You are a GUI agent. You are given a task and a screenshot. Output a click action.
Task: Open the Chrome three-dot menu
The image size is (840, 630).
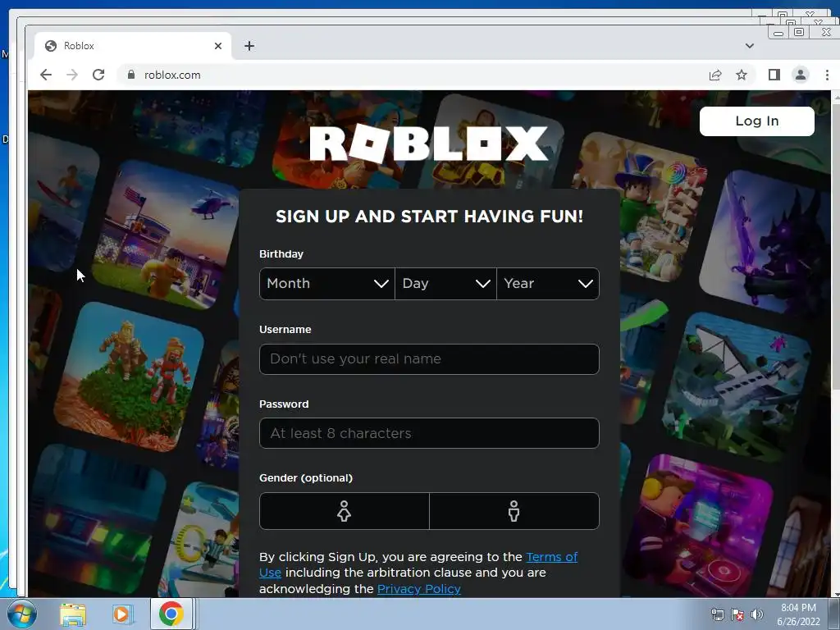pyautogui.click(x=827, y=75)
